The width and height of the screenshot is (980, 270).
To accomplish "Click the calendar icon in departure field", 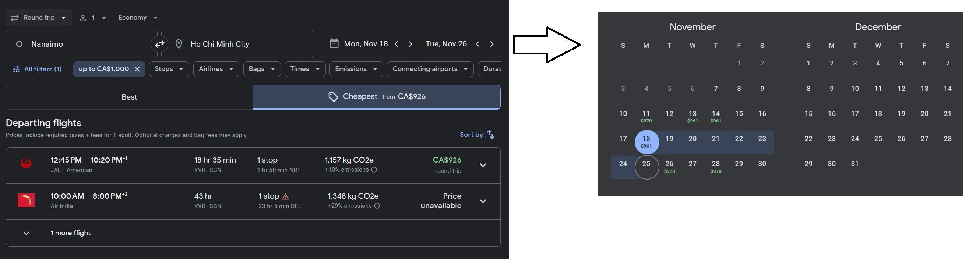I will 334,44.
